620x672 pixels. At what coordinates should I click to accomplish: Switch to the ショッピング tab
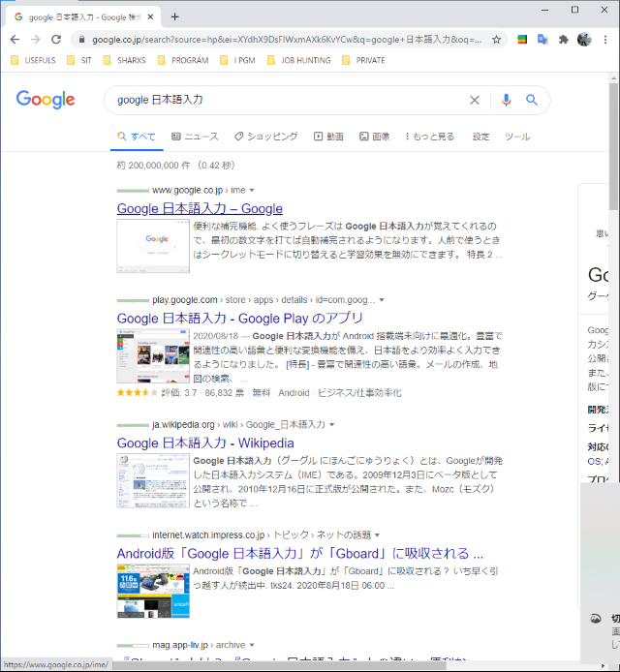click(265, 137)
